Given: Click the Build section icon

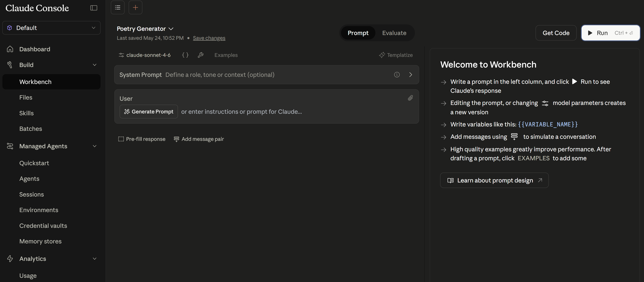Looking at the screenshot, I should tap(10, 65).
